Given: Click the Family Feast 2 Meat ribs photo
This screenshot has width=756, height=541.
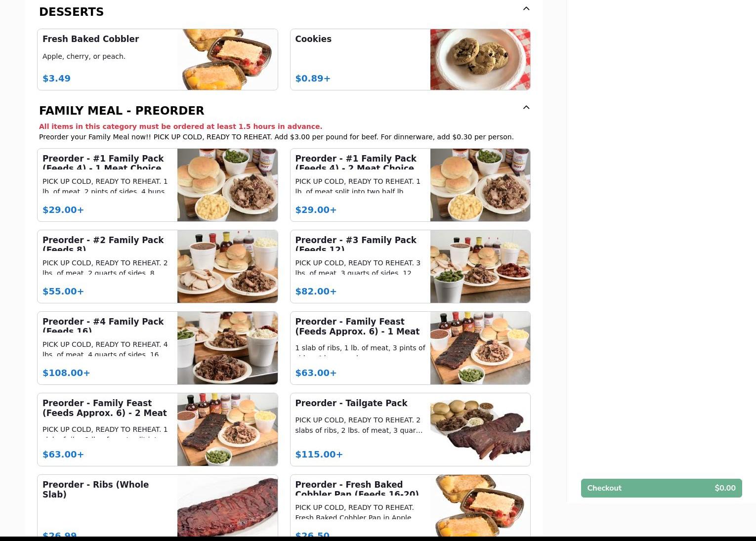Looking at the screenshot, I should pyautogui.click(x=227, y=429).
